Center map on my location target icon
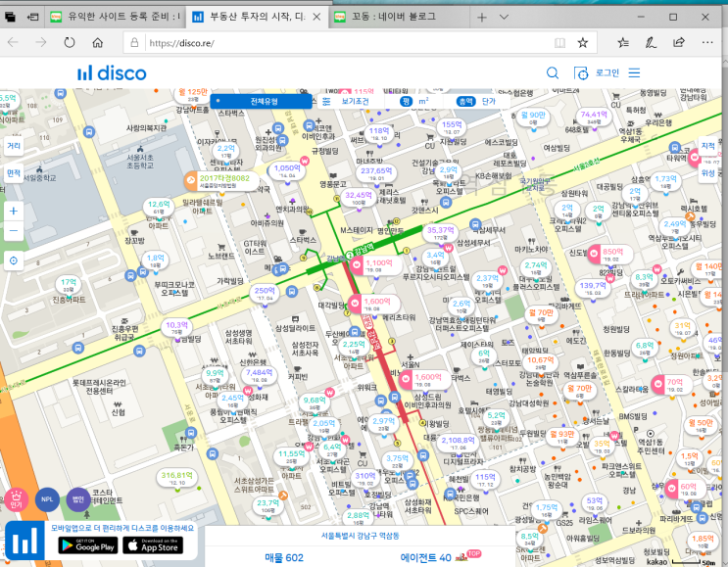 (14, 260)
